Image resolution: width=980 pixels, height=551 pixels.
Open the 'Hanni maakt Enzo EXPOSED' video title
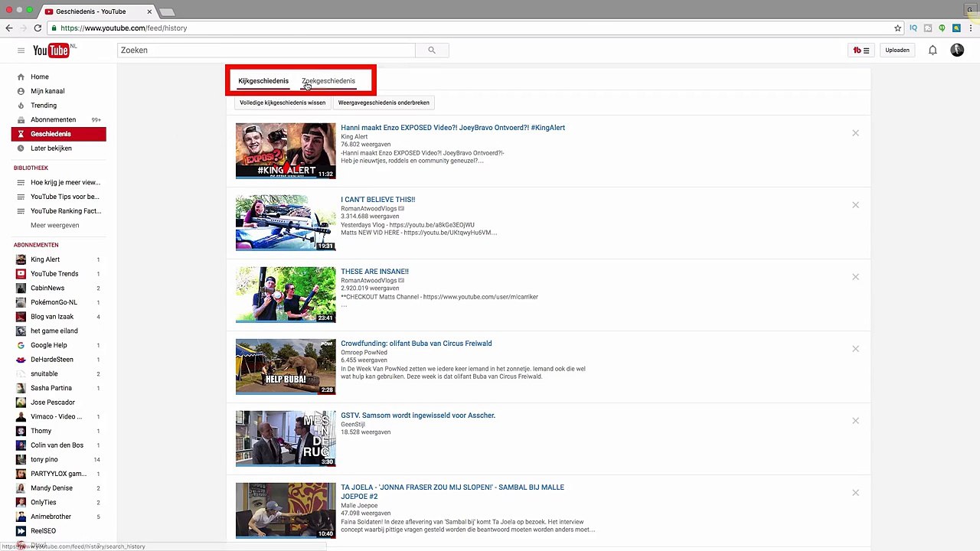coord(452,128)
